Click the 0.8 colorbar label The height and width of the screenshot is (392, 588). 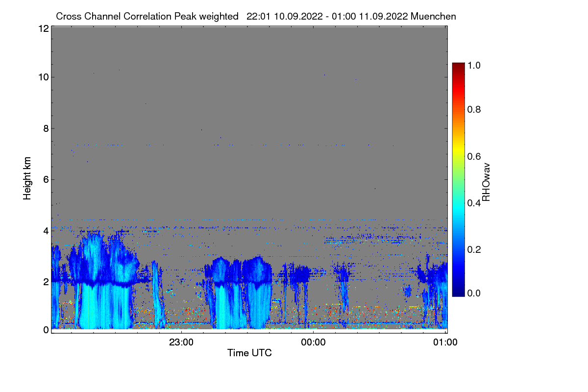tap(475, 109)
